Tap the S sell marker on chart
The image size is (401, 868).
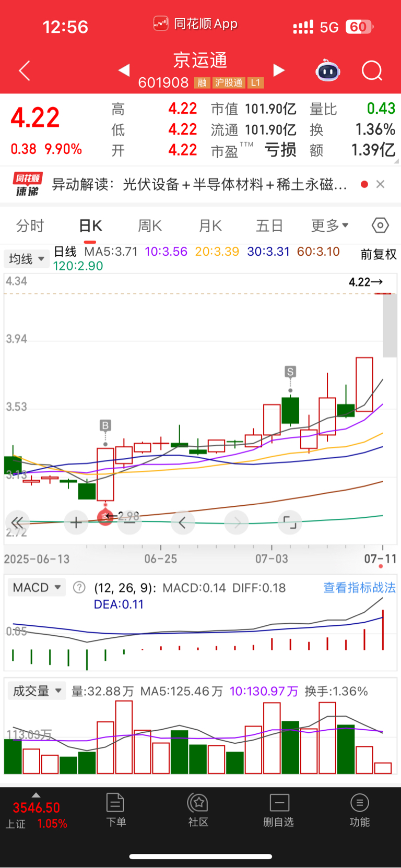coord(290,372)
